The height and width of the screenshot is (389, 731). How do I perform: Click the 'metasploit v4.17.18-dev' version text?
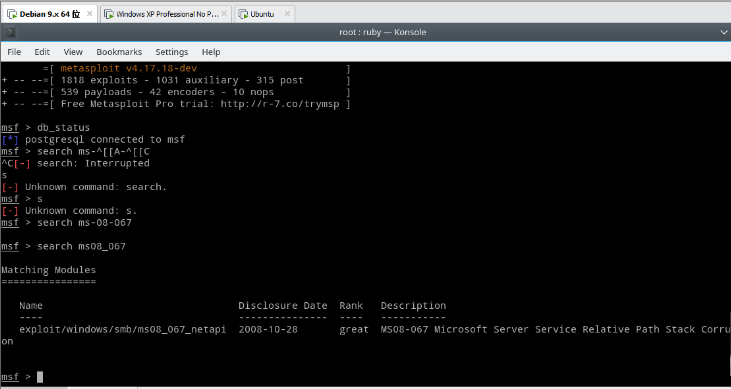129,69
